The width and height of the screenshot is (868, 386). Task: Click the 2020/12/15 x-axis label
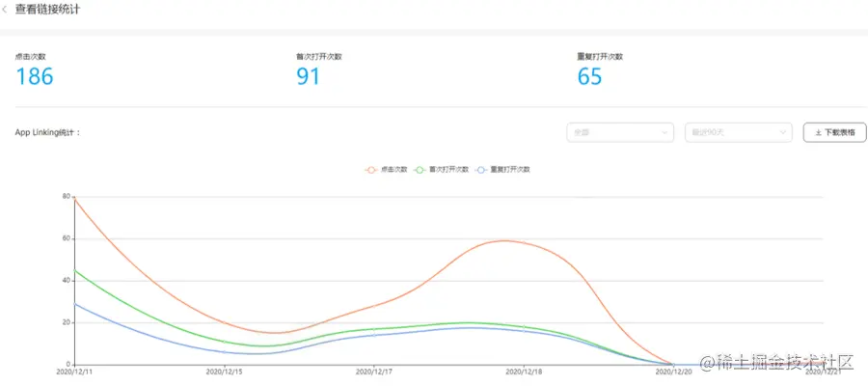[x=223, y=372]
